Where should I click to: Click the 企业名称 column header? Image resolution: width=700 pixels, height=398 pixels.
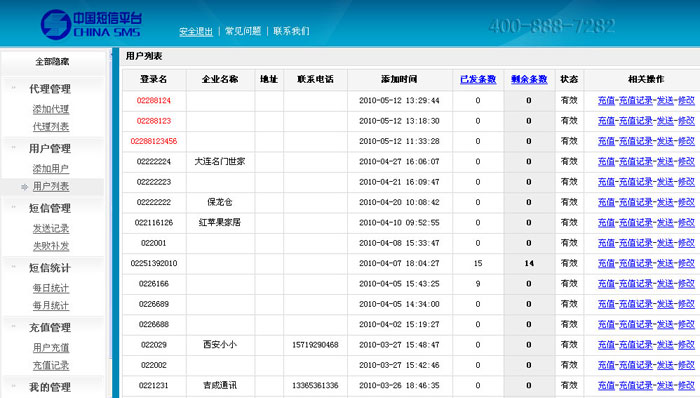(x=220, y=79)
